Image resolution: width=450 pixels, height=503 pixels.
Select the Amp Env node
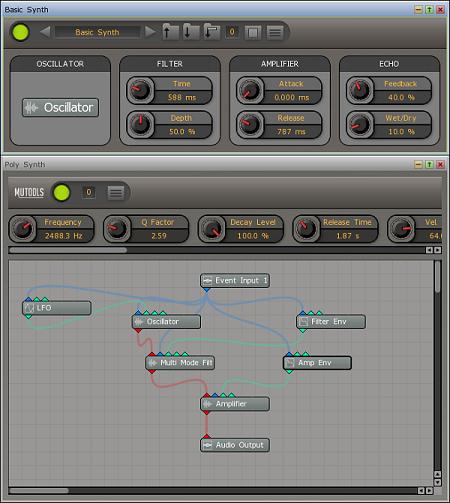(317, 363)
